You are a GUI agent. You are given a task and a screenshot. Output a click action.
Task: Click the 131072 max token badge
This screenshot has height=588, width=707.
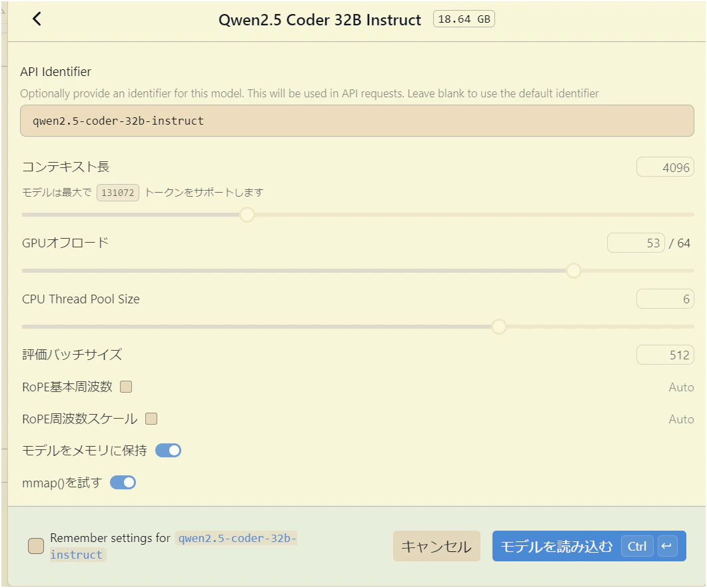[x=118, y=193]
